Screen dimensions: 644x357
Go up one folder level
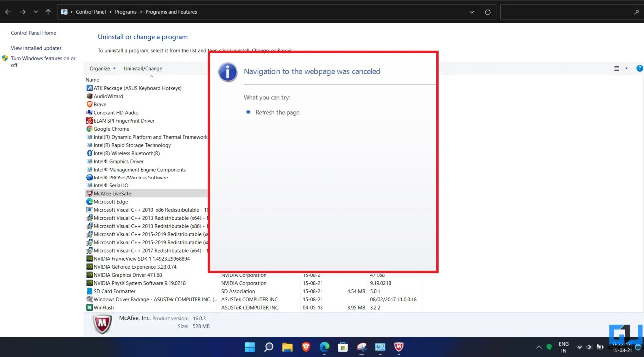[x=48, y=12]
